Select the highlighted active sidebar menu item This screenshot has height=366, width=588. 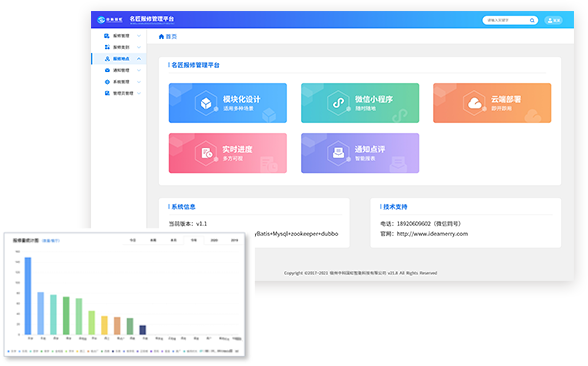(119, 59)
